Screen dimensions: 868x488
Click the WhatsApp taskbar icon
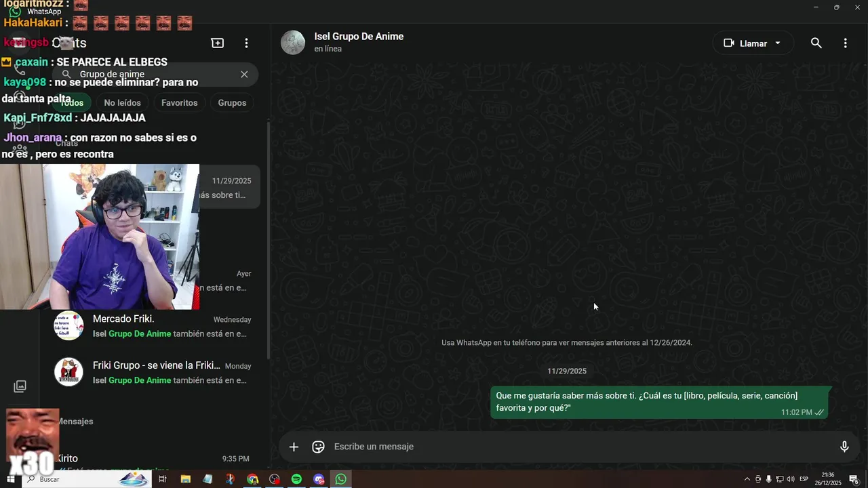click(341, 479)
